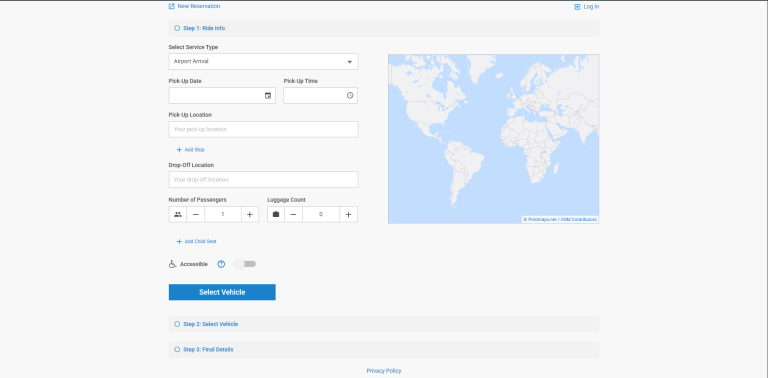Click the luggage suitcase icon

(276, 214)
